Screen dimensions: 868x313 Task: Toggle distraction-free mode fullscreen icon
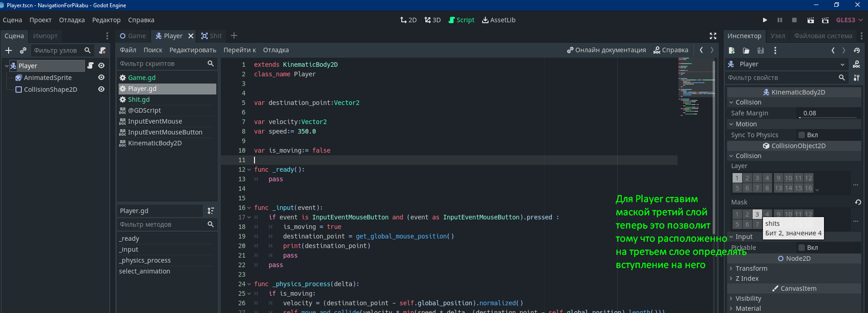[x=713, y=36]
